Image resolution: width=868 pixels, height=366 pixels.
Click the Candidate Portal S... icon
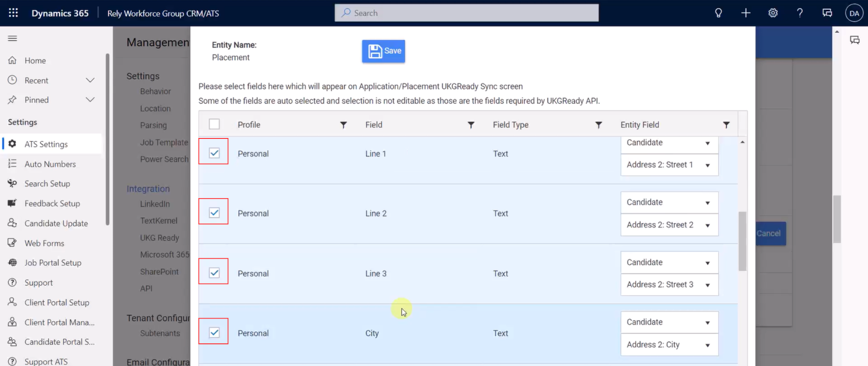12,342
